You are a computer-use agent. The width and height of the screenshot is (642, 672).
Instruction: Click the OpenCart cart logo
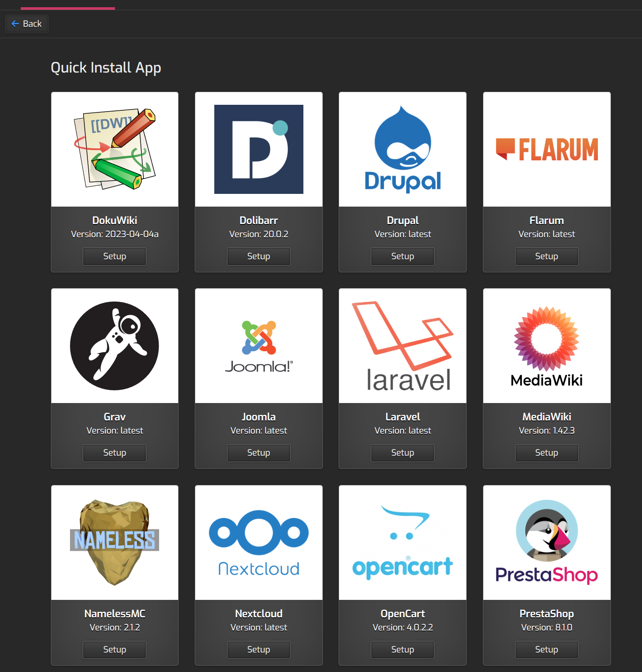tap(402, 542)
